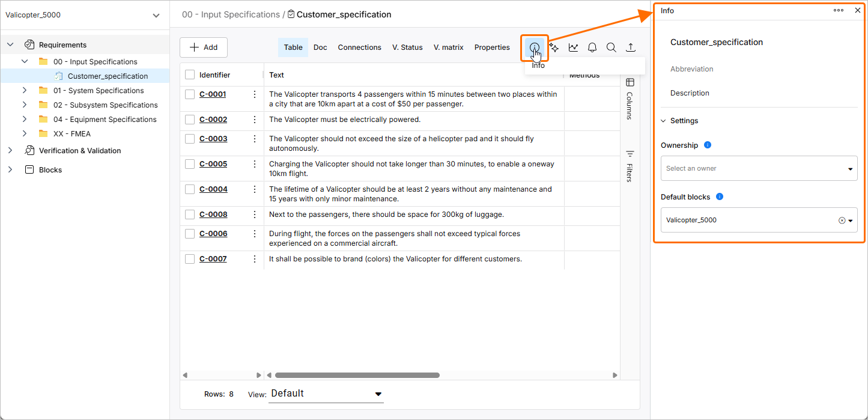The image size is (868, 420).
Task: Select the Customer_specification tree item
Action: coord(108,76)
